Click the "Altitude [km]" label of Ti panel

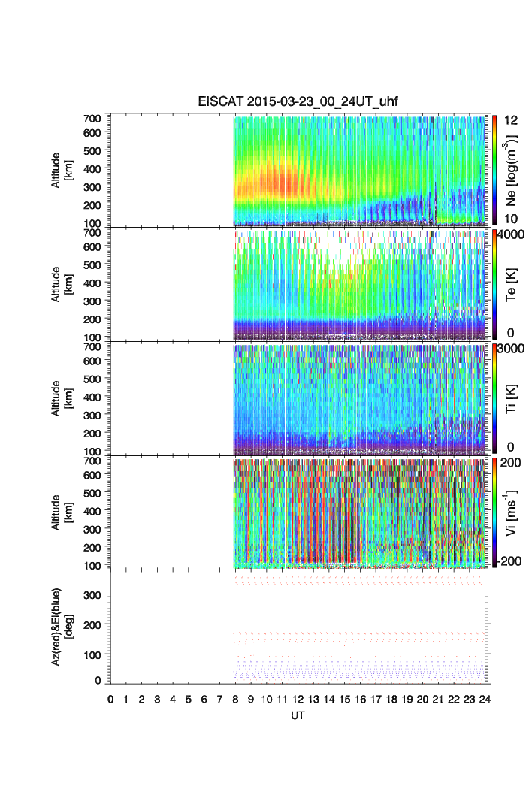pos(61,398)
